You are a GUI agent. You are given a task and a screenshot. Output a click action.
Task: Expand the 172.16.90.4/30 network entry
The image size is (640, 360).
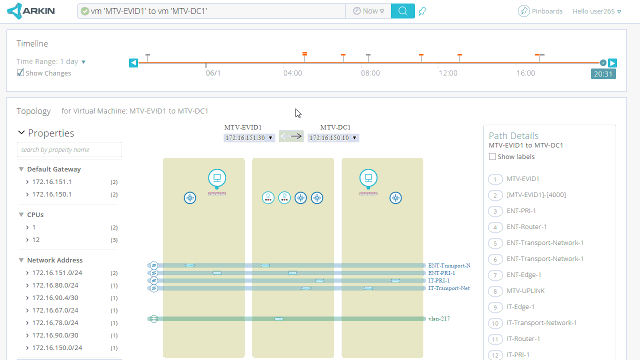[27, 298]
